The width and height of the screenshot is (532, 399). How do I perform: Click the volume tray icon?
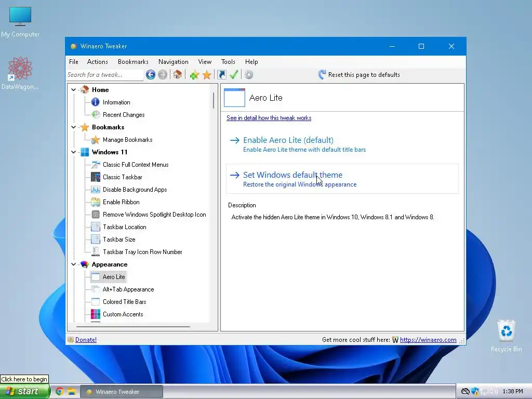[x=493, y=392]
